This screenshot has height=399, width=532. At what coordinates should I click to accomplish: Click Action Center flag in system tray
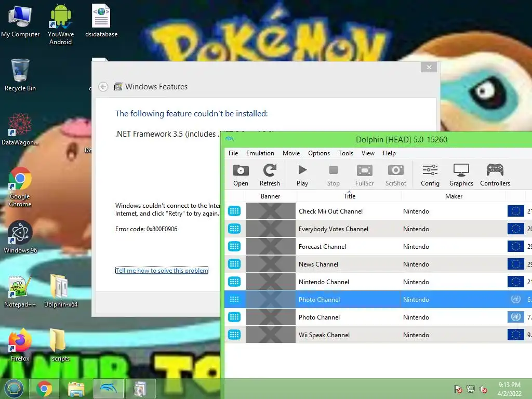point(458,389)
